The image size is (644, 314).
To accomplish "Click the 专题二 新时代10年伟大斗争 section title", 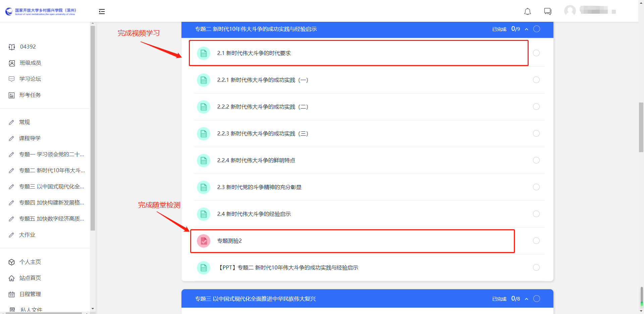I will [256, 29].
